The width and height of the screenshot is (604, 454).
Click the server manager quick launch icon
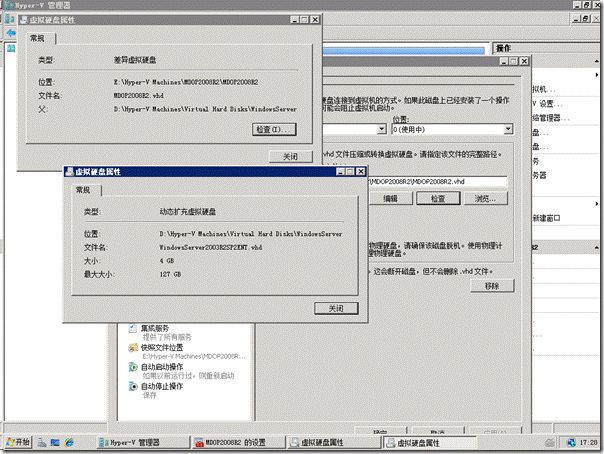click(42, 443)
